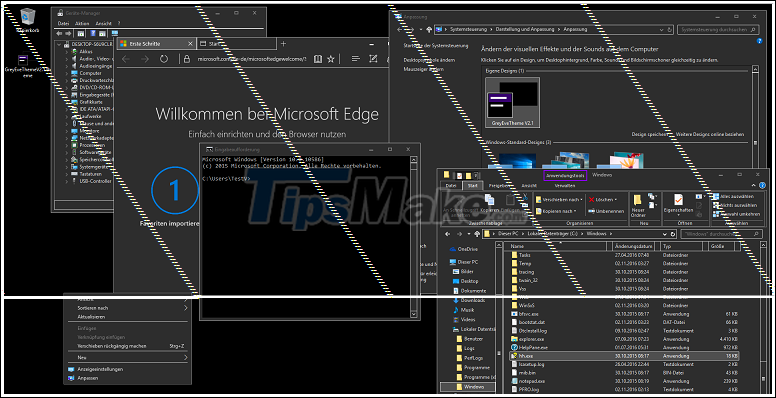Open the Löschen dropdown in Explorer ribbon
Screen dimensions: 776x398
603,199
